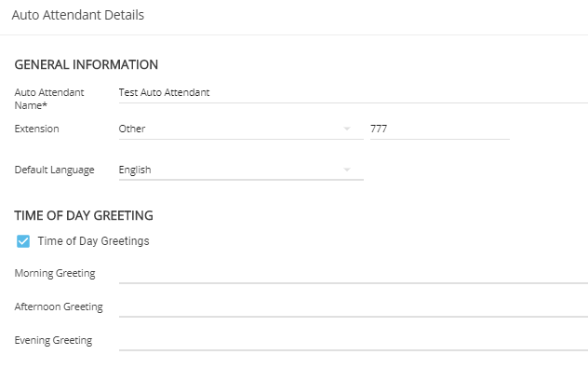Image resolution: width=588 pixels, height=368 pixels.
Task: Click the Afternoon Greeting input field
Action: tap(354, 307)
